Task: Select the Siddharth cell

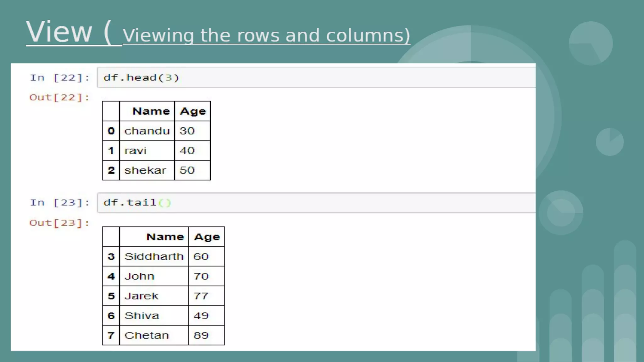Action: pyautogui.click(x=154, y=257)
